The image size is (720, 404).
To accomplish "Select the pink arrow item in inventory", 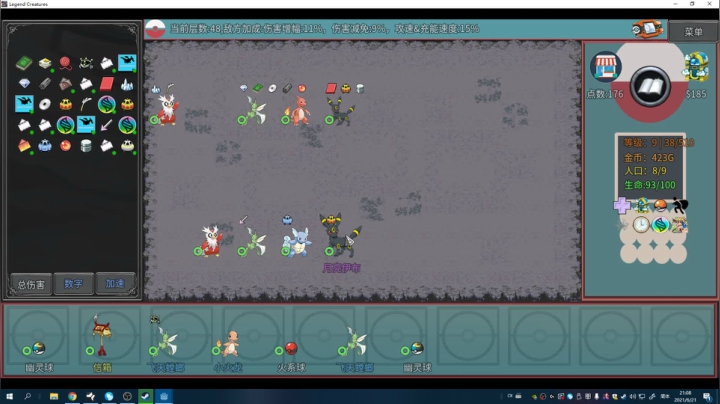I will coord(107,124).
